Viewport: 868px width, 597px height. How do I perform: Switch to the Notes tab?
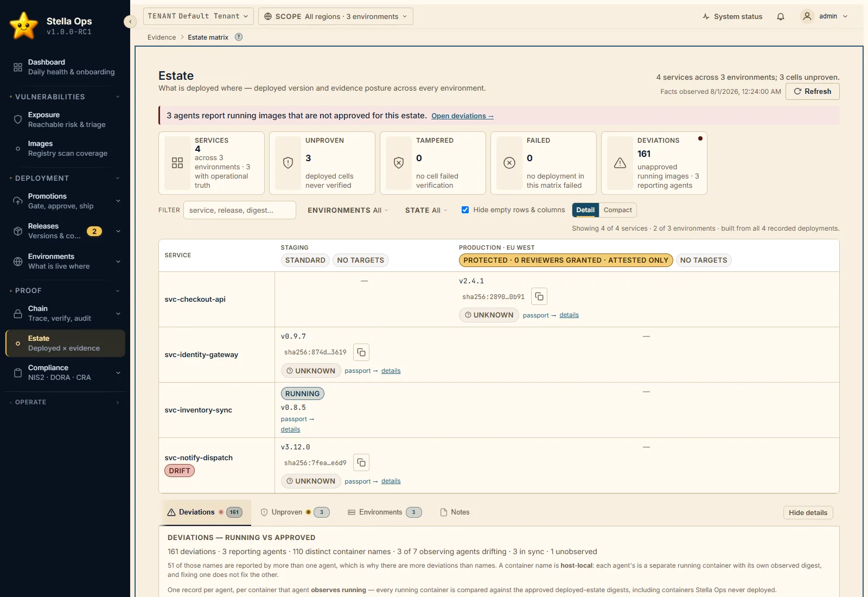click(455, 512)
